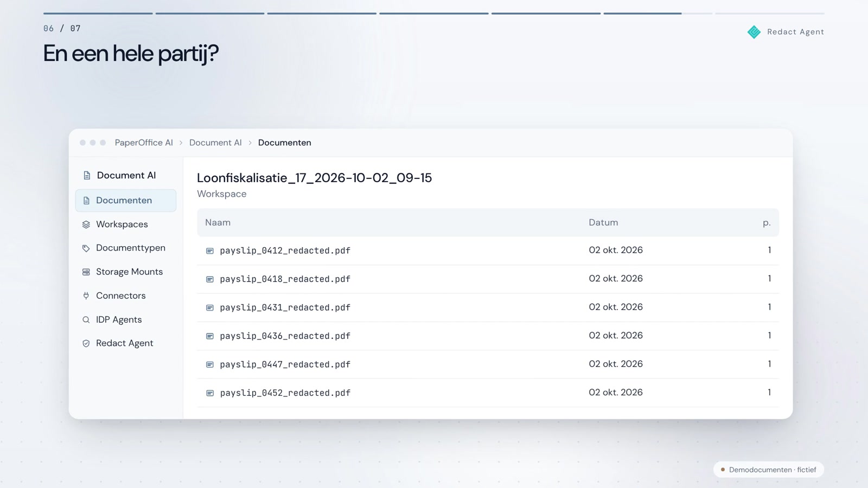Click the Documenttypen tag icon
Screen dimensions: 868x488
click(x=86, y=248)
